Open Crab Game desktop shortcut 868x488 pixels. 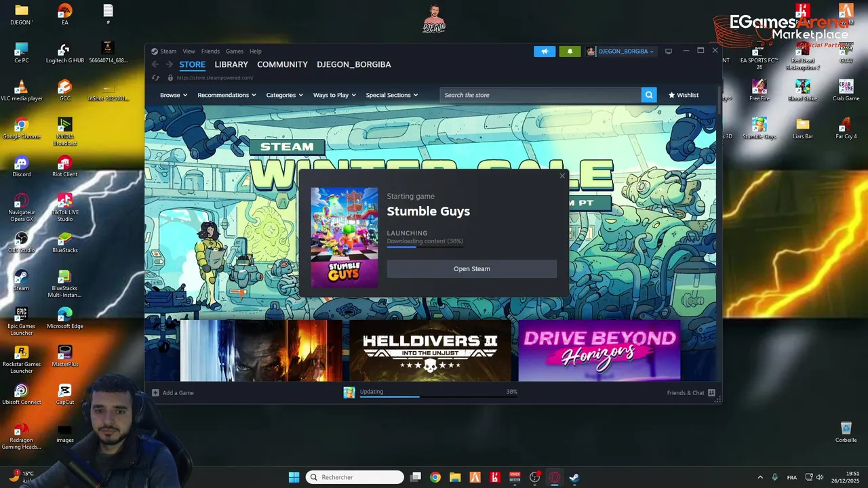846,90
